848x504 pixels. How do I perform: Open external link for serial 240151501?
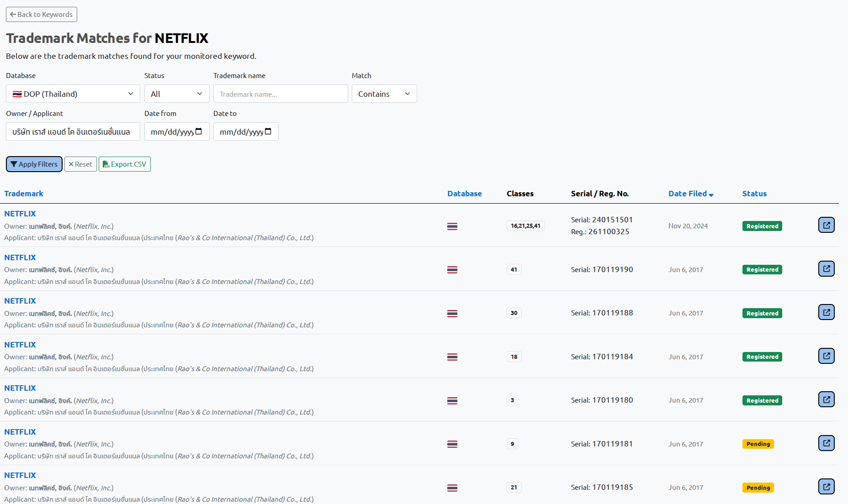(826, 225)
